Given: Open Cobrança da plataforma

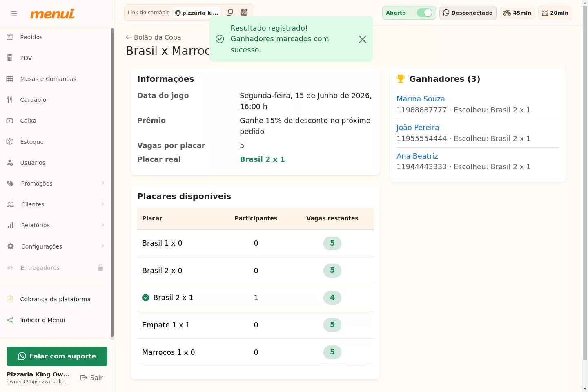Looking at the screenshot, I should pyautogui.click(x=55, y=299).
